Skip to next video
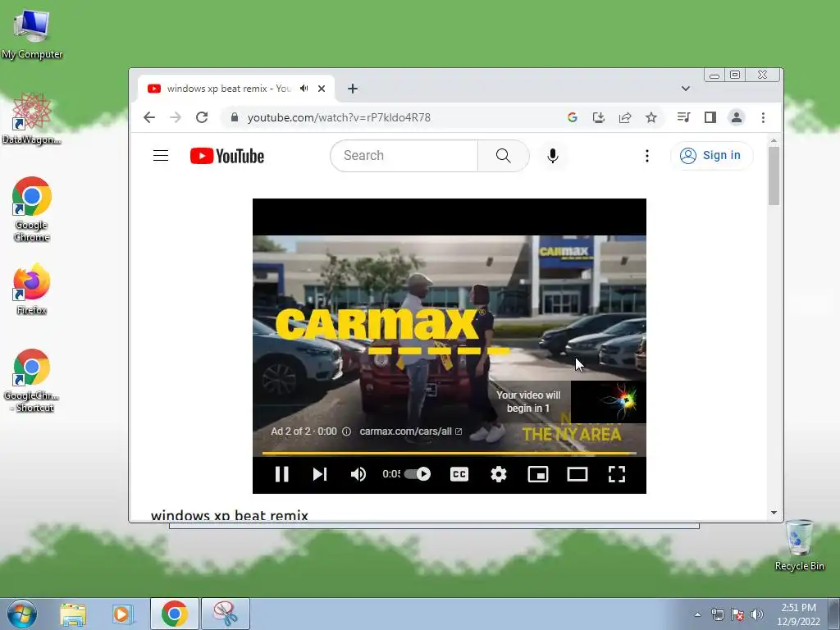840x630 pixels. click(x=320, y=474)
